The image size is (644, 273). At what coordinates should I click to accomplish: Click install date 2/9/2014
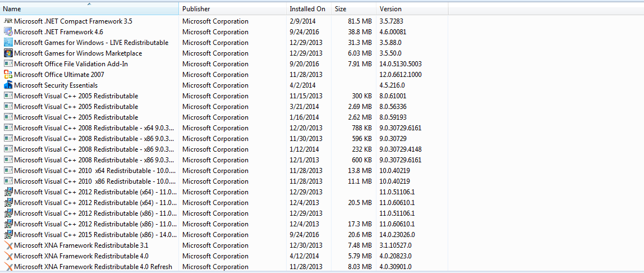pyautogui.click(x=303, y=21)
